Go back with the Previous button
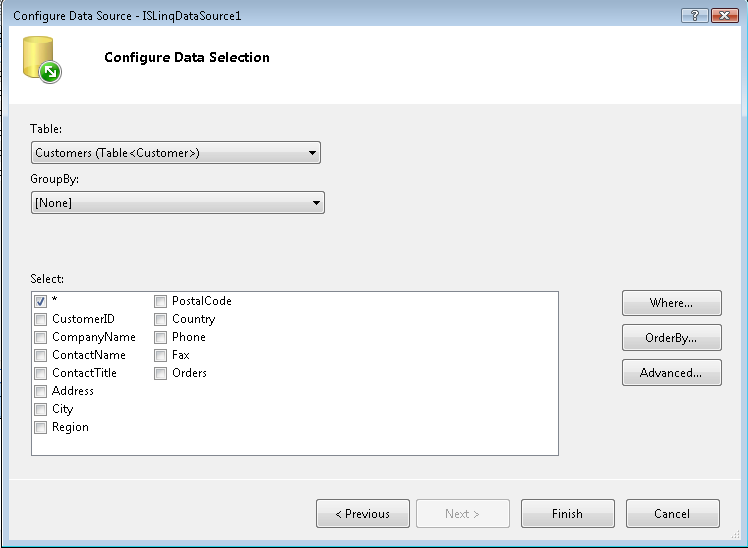The width and height of the screenshot is (748, 548). pyautogui.click(x=362, y=514)
